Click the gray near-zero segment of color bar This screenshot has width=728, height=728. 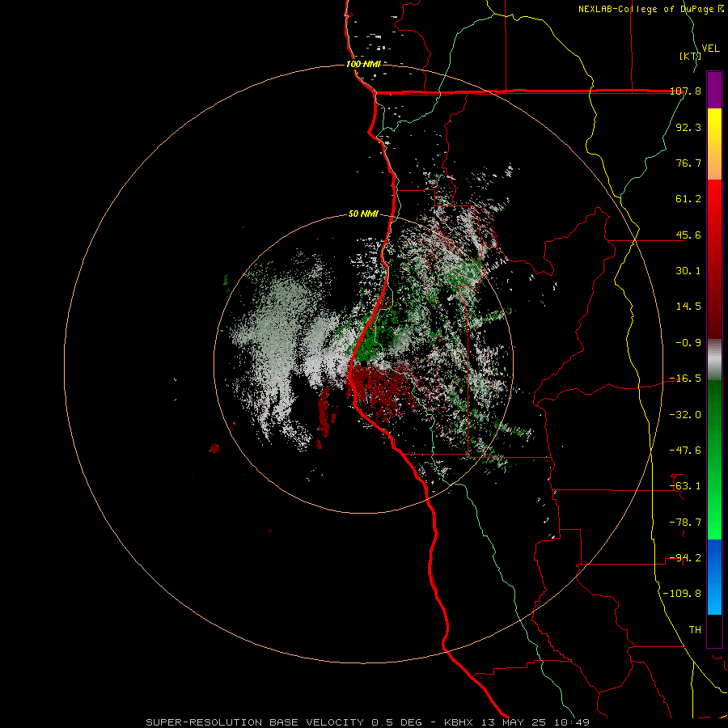[x=714, y=360]
